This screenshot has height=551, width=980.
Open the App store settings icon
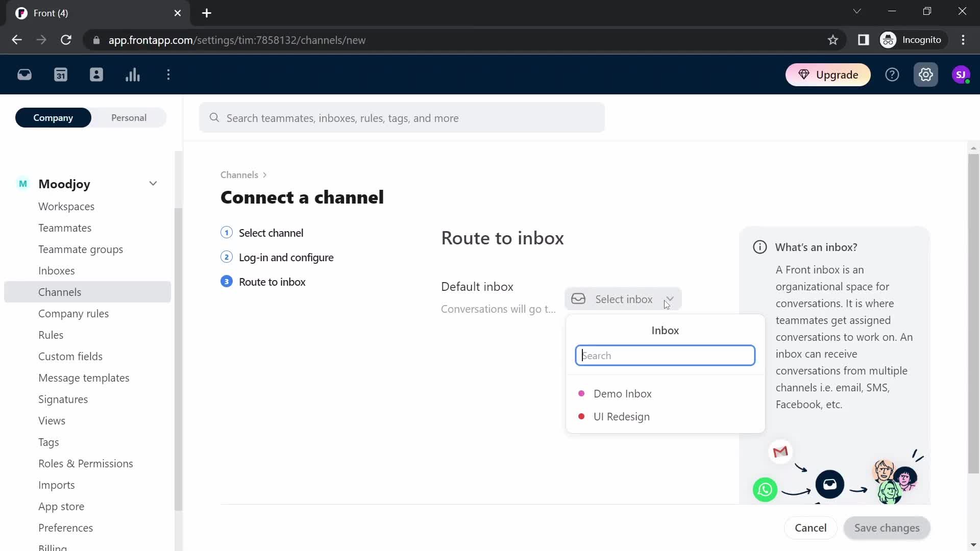(62, 506)
